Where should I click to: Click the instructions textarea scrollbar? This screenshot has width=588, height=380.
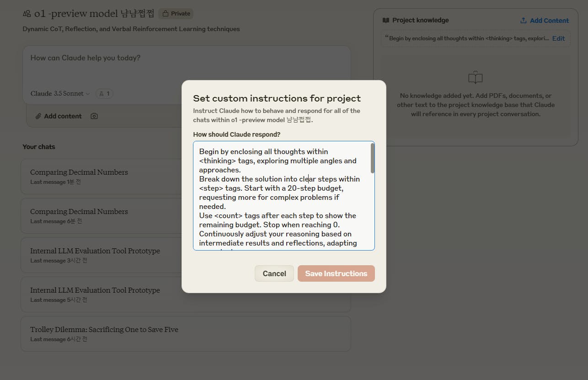(x=373, y=158)
